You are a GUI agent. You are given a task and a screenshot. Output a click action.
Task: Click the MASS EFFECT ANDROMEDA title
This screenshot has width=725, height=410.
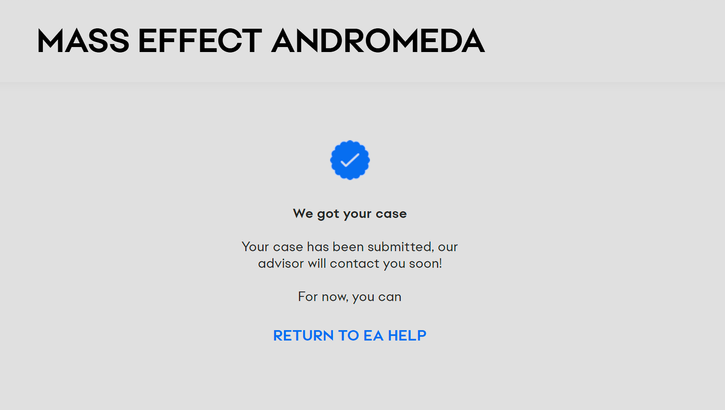(x=261, y=41)
